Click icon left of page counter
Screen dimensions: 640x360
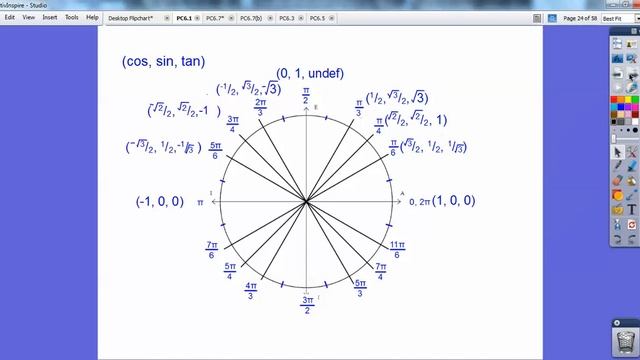click(x=537, y=18)
